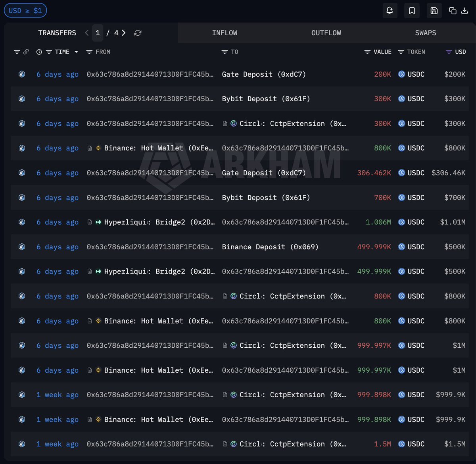Refresh transfers with the reload icon
This screenshot has height=464, width=476.
(138, 33)
